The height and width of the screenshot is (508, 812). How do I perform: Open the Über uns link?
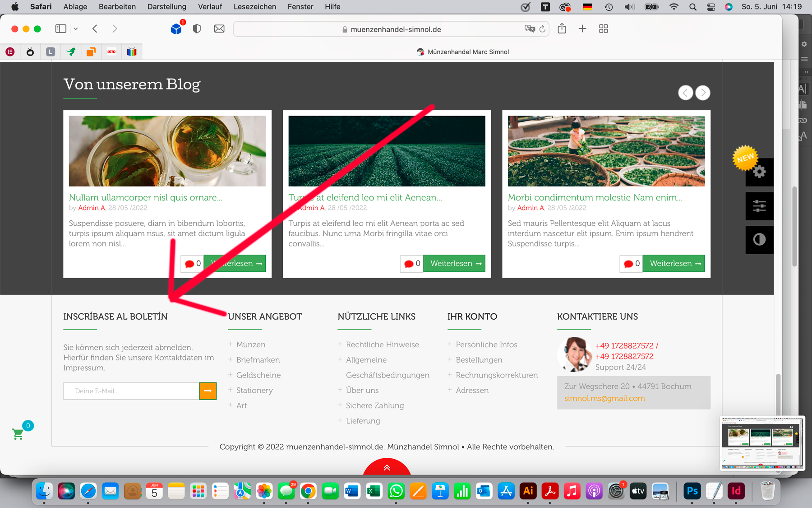(362, 390)
